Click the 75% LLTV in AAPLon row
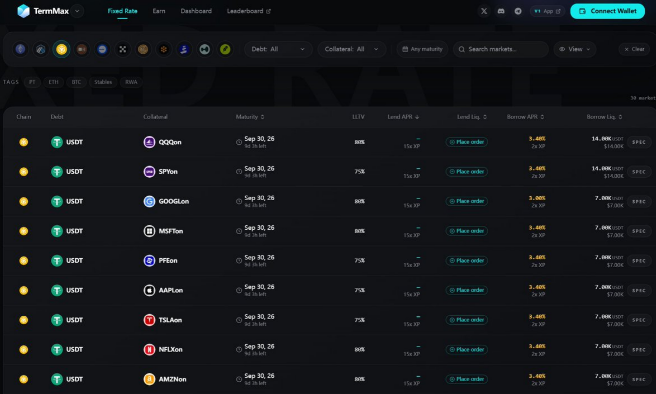 tap(359, 290)
